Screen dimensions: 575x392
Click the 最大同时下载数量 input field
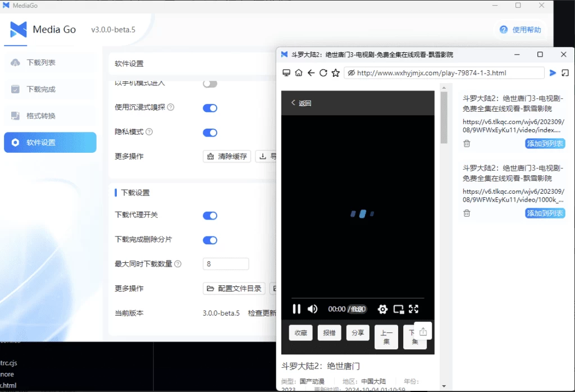click(x=225, y=264)
